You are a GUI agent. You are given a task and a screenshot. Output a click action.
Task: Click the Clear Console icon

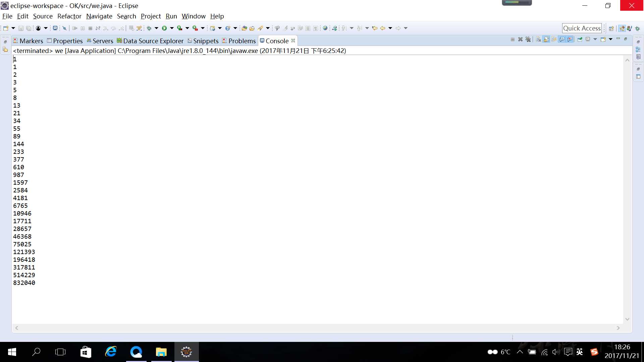(x=538, y=39)
